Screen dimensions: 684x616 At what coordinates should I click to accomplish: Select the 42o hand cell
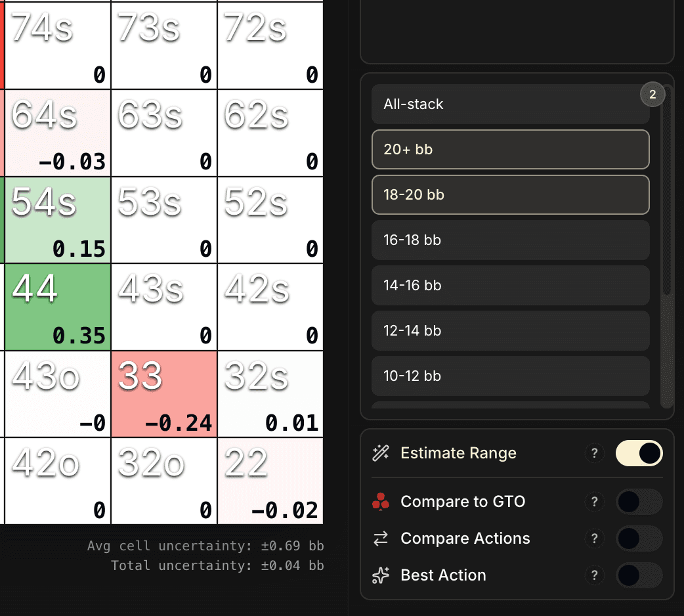click(x=58, y=481)
